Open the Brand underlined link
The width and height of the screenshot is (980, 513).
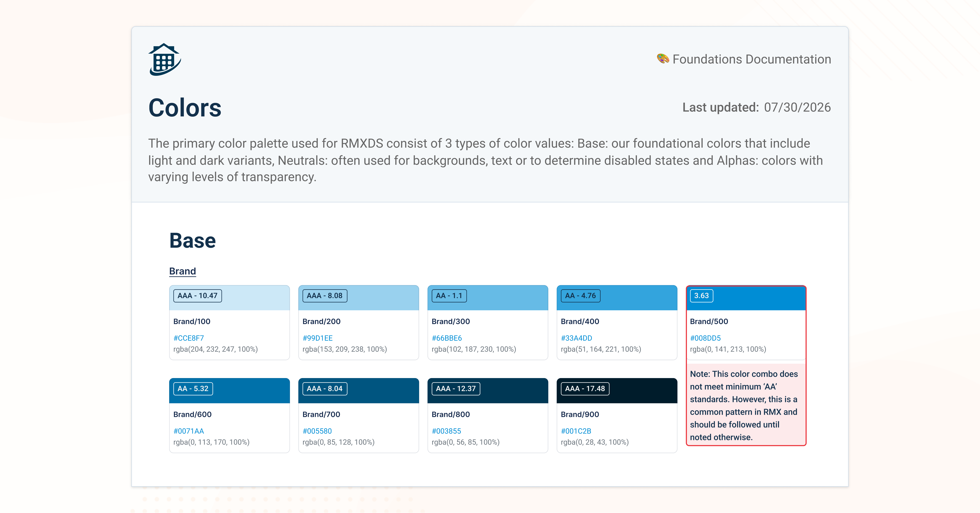183,271
